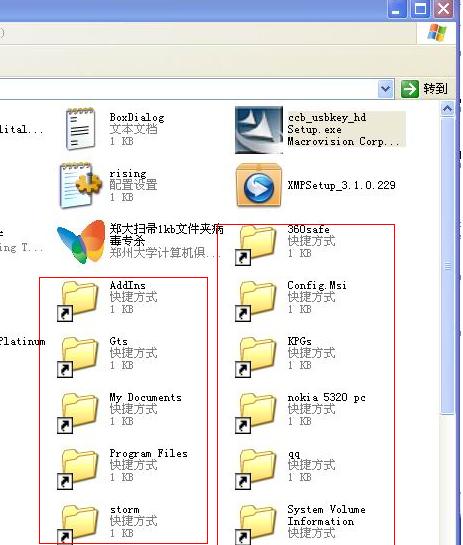The height and width of the screenshot is (545, 463).
Task: Click the folder name 'qq'
Action: pyautogui.click(x=294, y=454)
